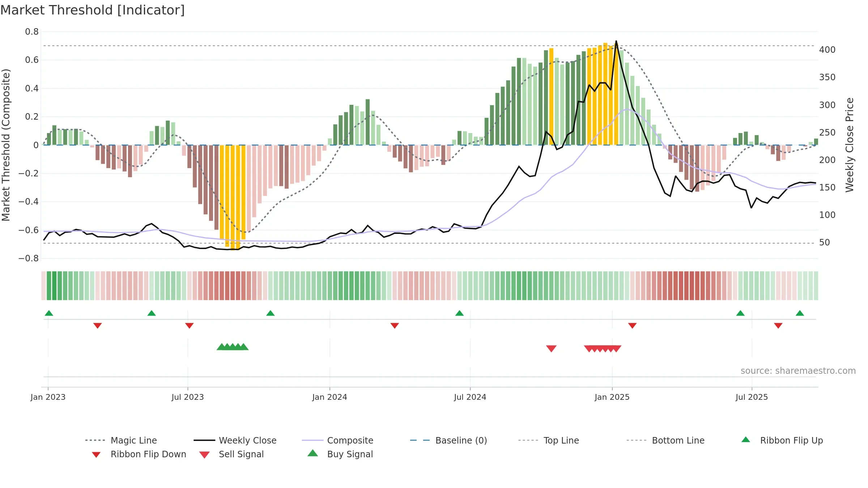Click the Ribbon Flip Up marker before Jul 2024
The image size is (868, 488).
(459, 313)
